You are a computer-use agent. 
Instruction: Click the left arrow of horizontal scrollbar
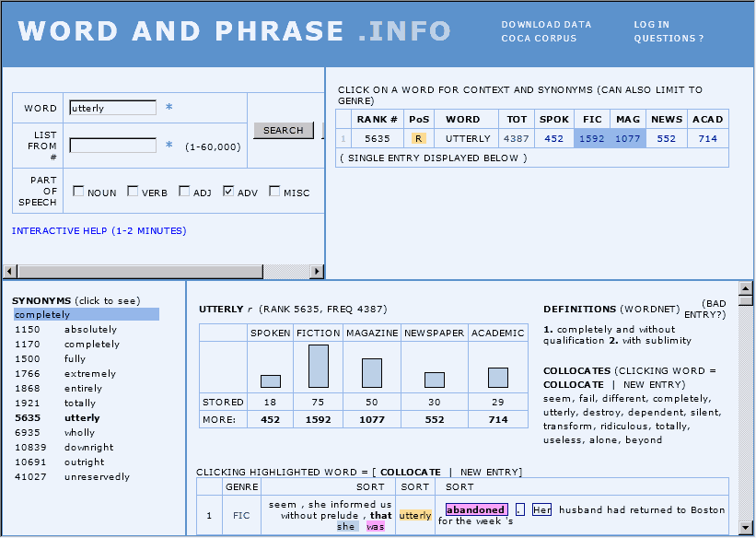10,271
